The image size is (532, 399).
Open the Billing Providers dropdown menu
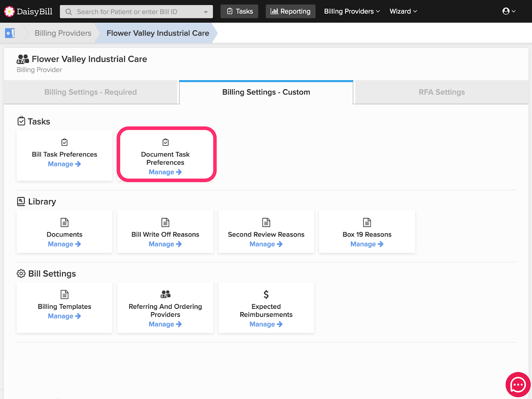(x=352, y=11)
